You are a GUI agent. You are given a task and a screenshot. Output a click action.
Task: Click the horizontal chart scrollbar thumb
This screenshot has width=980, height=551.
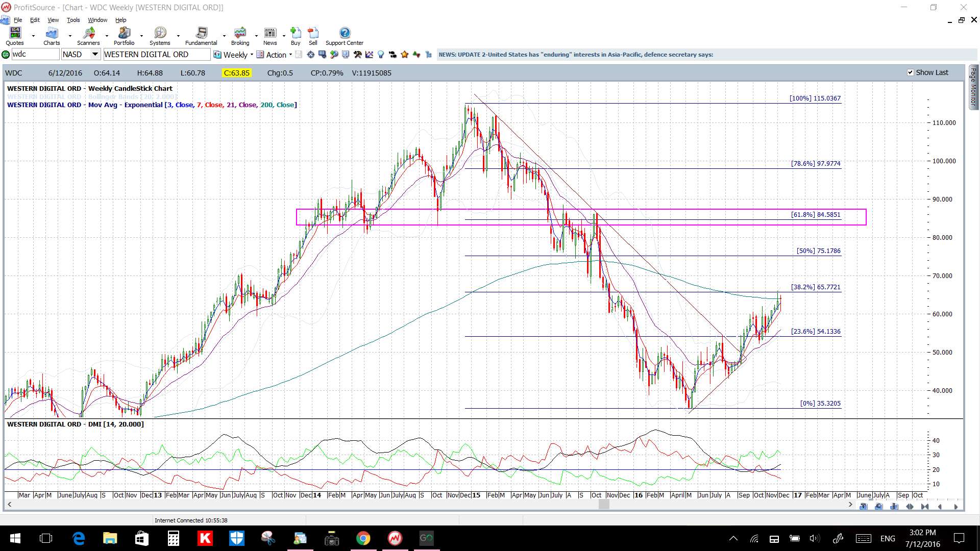604,505
